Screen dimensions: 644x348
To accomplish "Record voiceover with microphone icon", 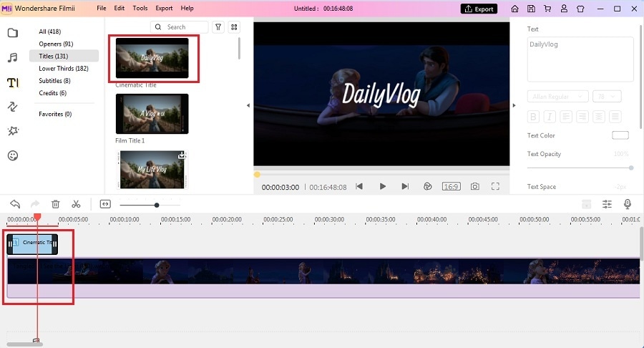I will coord(627,204).
